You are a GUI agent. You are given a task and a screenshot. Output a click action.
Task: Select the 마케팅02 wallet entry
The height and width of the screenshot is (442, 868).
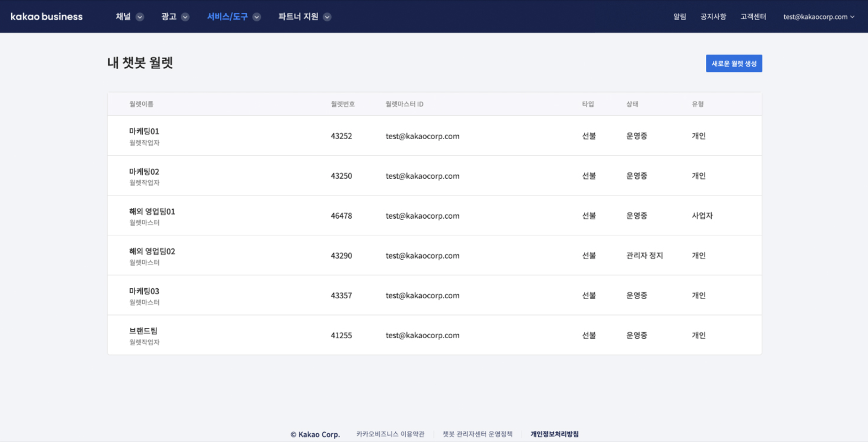(x=144, y=172)
